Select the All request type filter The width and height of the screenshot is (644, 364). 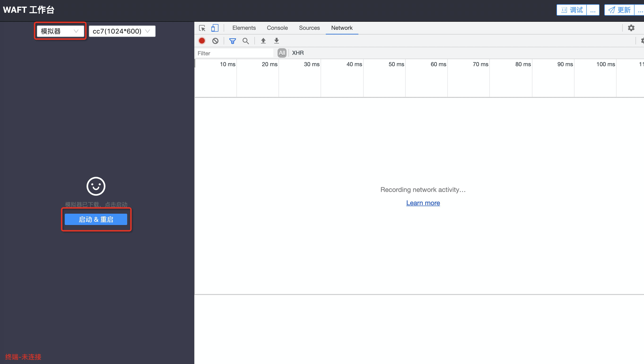point(282,53)
